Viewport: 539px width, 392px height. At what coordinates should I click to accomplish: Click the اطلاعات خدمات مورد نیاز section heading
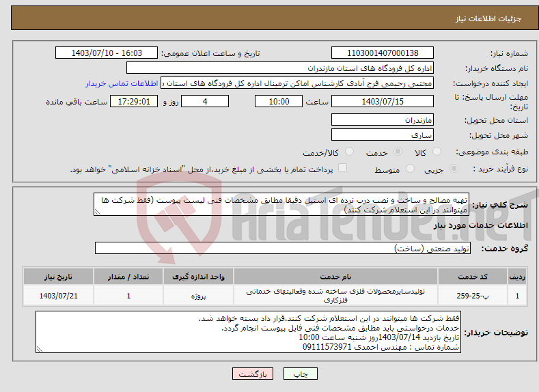[480, 225]
